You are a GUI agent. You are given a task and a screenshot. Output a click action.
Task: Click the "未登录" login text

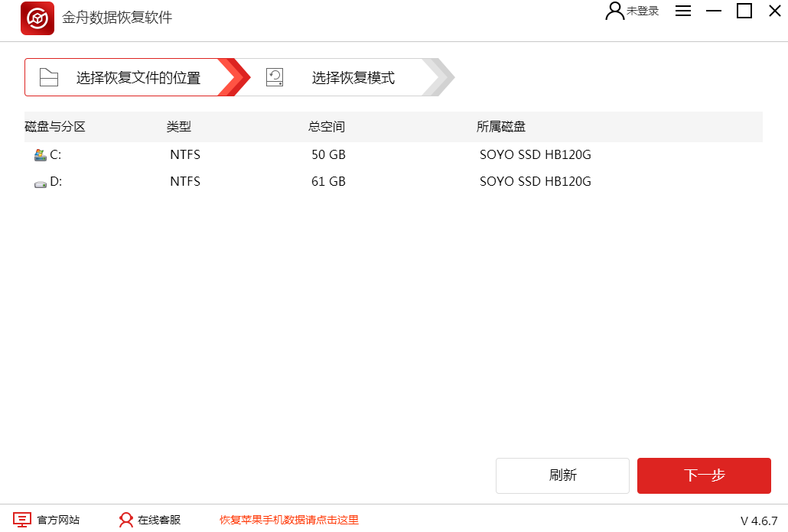(x=643, y=11)
